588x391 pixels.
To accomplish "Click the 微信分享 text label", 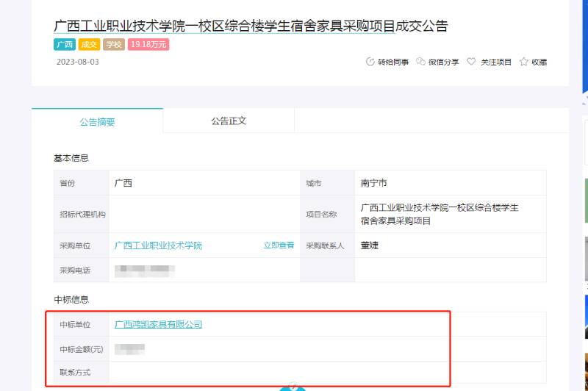I will (x=444, y=62).
